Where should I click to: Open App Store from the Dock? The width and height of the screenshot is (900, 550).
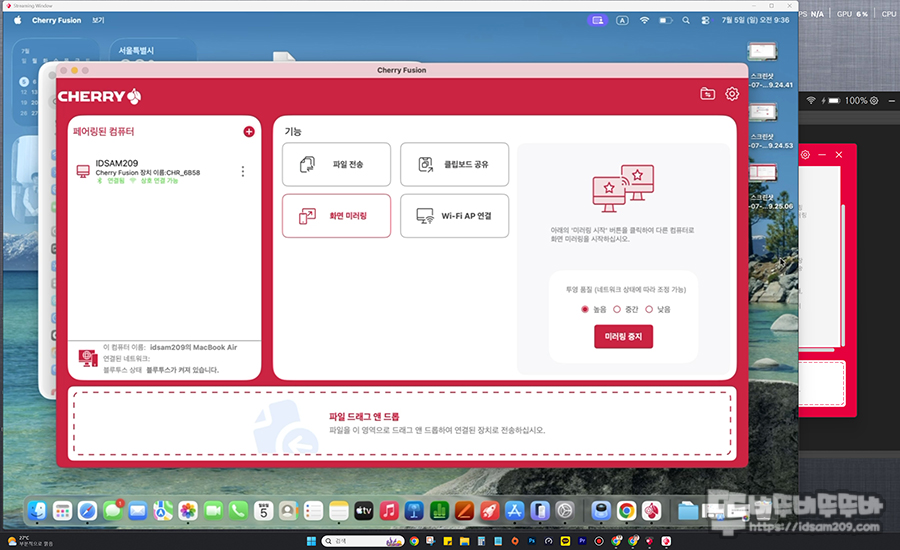pyautogui.click(x=515, y=510)
